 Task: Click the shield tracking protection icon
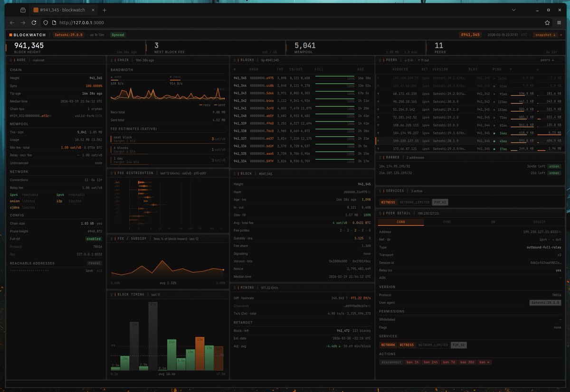[x=46, y=22]
